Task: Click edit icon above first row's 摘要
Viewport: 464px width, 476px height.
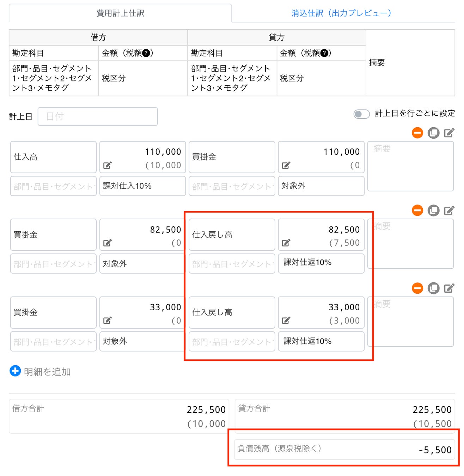Action: point(449,133)
